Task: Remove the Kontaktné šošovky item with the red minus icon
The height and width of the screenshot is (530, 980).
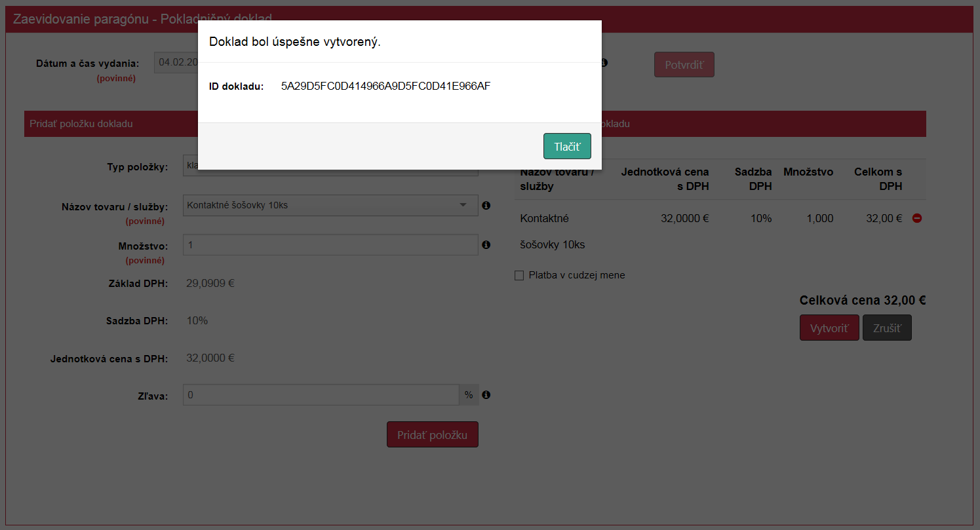Action: 917,218
